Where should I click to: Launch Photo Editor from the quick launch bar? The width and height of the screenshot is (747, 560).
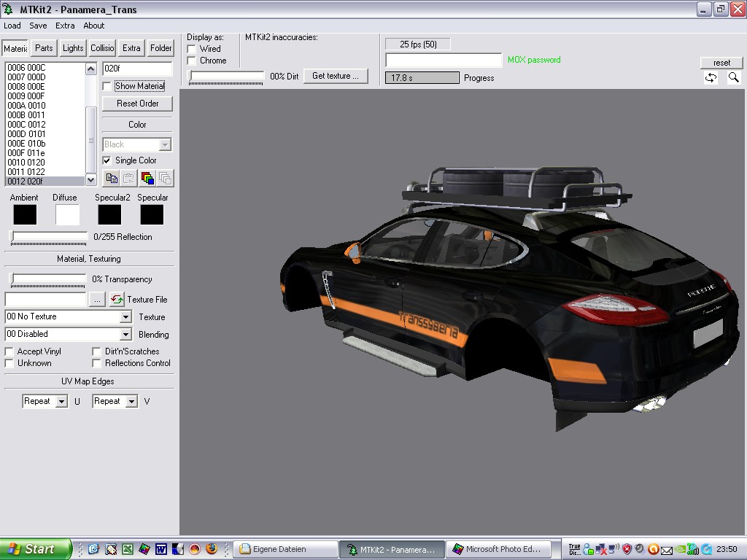(144, 549)
